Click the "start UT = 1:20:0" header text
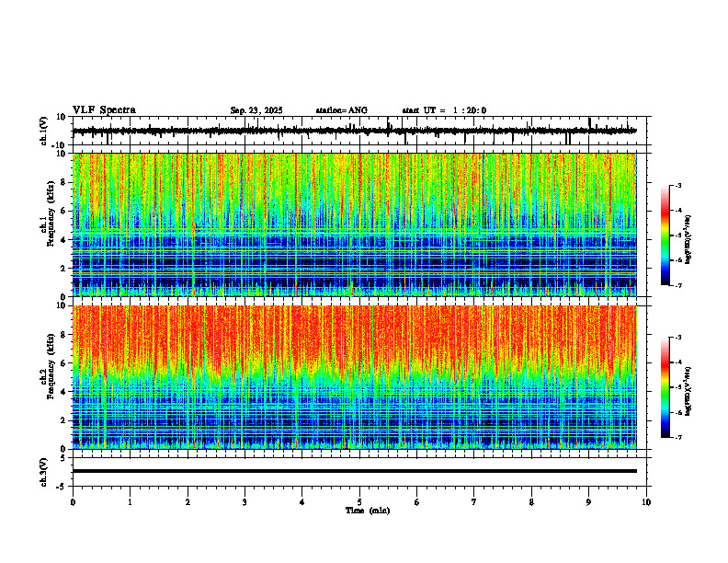 click(444, 110)
